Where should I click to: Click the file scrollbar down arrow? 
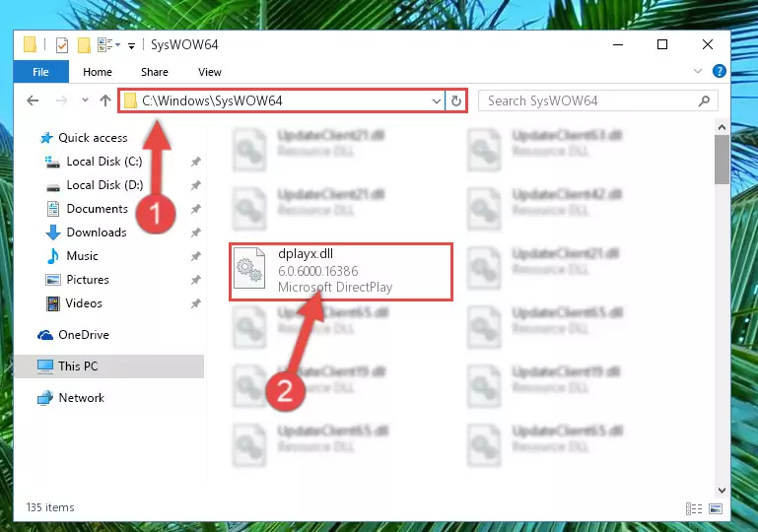[722, 490]
